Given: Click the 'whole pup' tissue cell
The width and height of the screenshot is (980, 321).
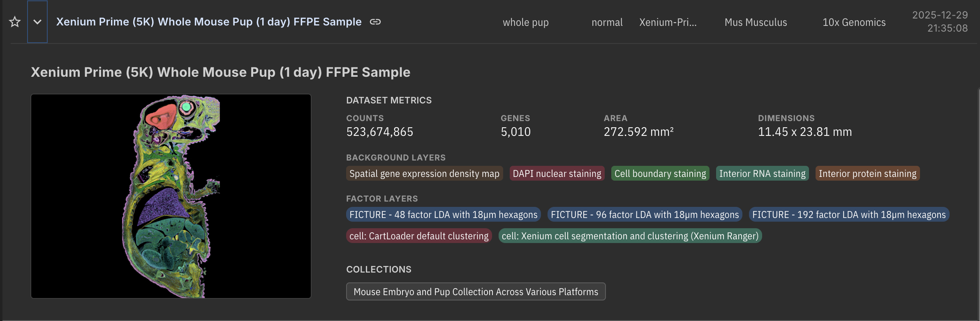Looking at the screenshot, I should coord(526,22).
